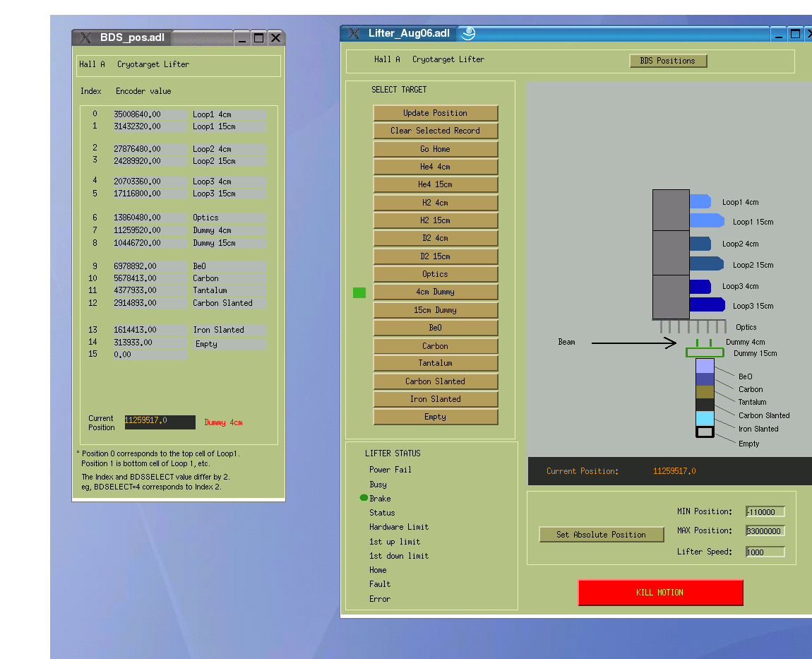Click encoder value 27876480.00 in BDS_pos
The height and width of the screenshot is (659, 812).
[x=149, y=149]
